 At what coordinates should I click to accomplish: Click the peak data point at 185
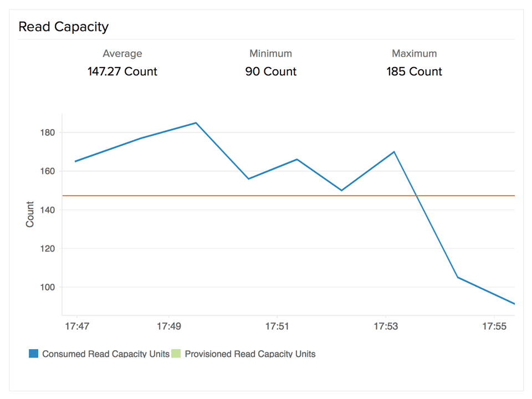coord(196,122)
